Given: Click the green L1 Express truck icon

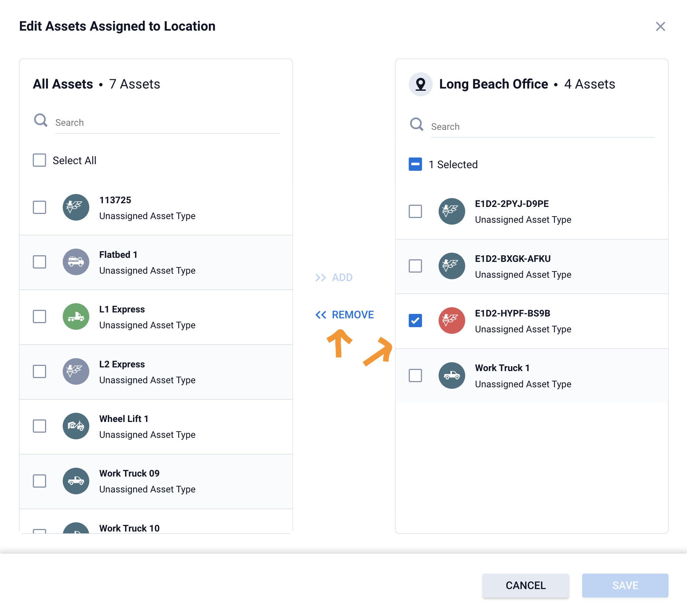Looking at the screenshot, I should coord(76,316).
